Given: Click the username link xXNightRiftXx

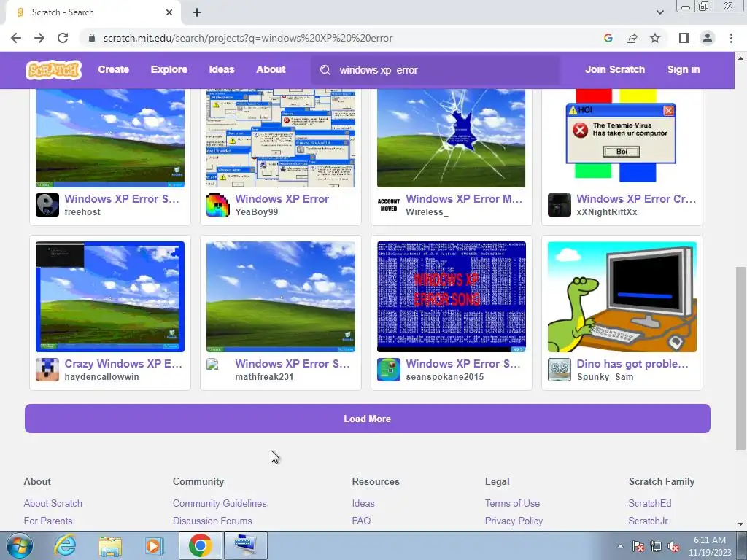Looking at the screenshot, I should (x=606, y=212).
